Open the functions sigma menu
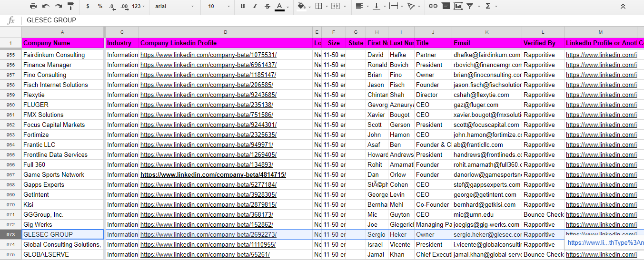The image size is (644, 260). pyautogui.click(x=488, y=6)
